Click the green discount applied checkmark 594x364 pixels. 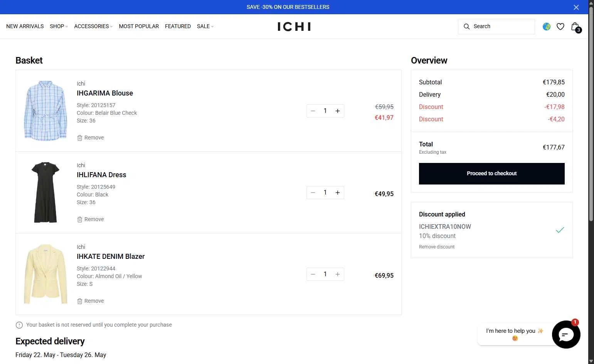560,230
